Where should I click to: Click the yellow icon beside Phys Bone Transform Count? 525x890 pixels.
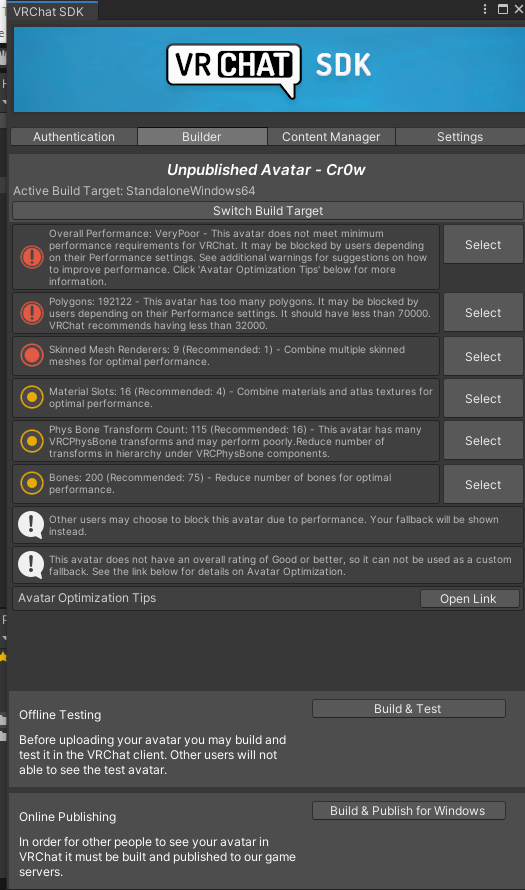coord(32,441)
